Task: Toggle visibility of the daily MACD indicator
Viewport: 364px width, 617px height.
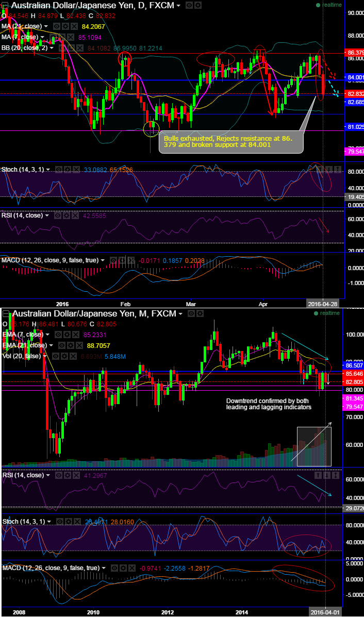Action: point(113,260)
